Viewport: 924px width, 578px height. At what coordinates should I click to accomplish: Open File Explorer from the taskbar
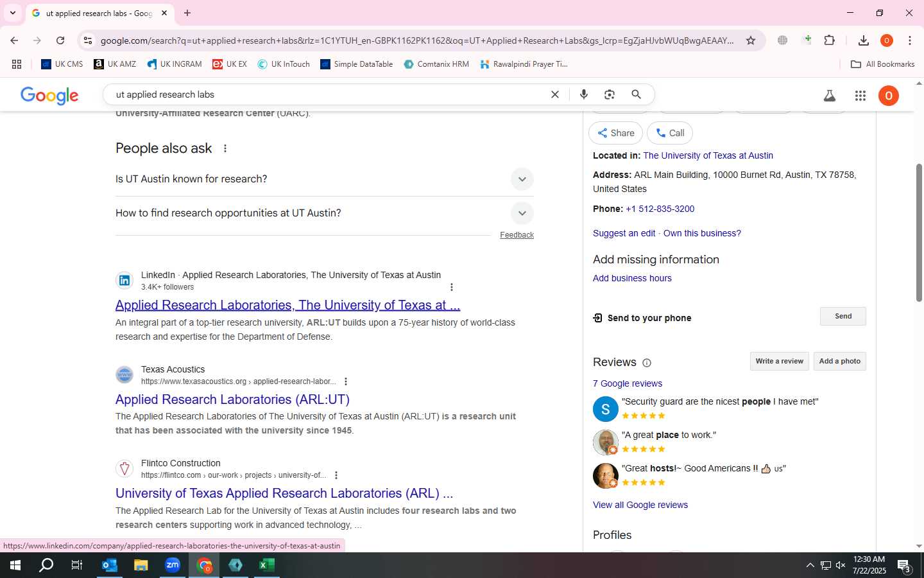141,565
